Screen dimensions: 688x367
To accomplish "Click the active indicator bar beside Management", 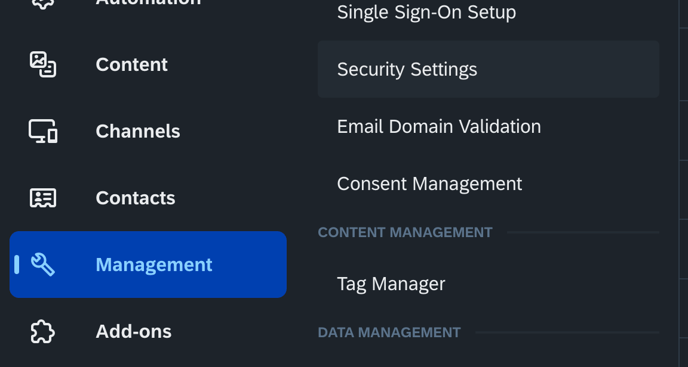I will click(17, 265).
